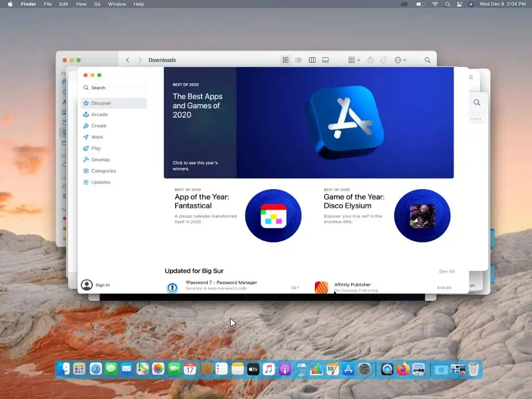This screenshot has width=532, height=399.
Task: Open Messages in the Dock
Action: [x=111, y=369]
